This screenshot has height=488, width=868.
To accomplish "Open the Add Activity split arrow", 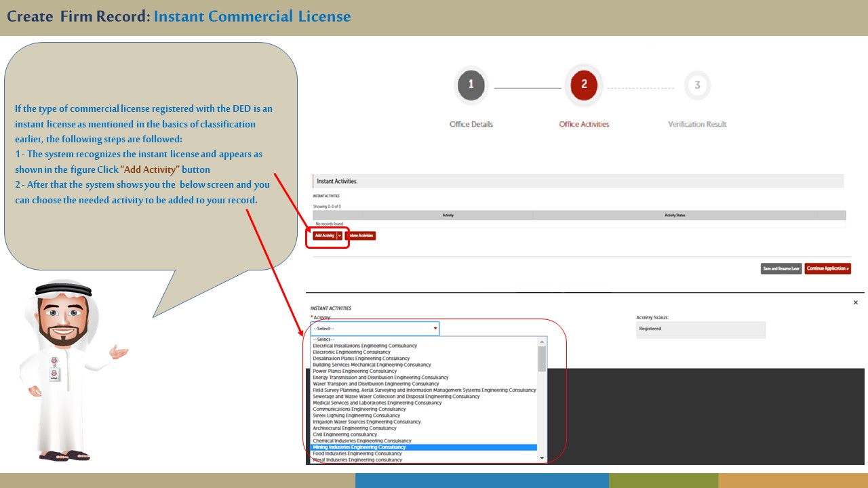I will pyautogui.click(x=340, y=236).
